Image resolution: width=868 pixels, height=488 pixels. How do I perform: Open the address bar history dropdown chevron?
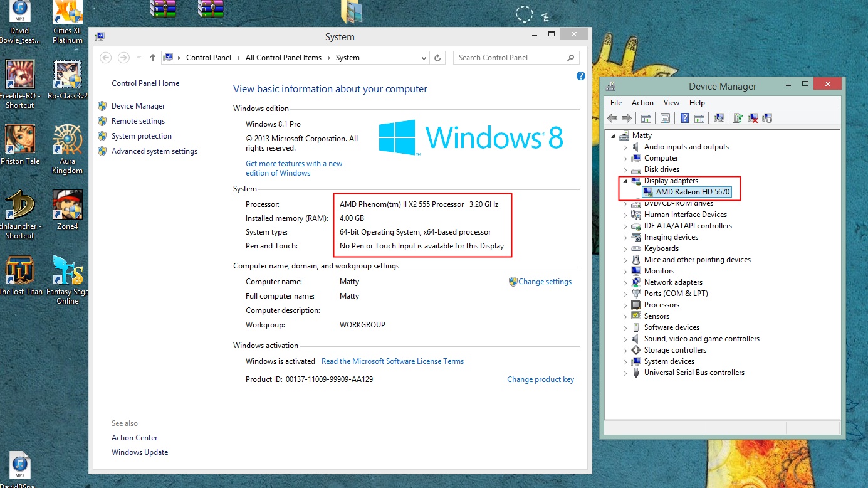click(424, 58)
